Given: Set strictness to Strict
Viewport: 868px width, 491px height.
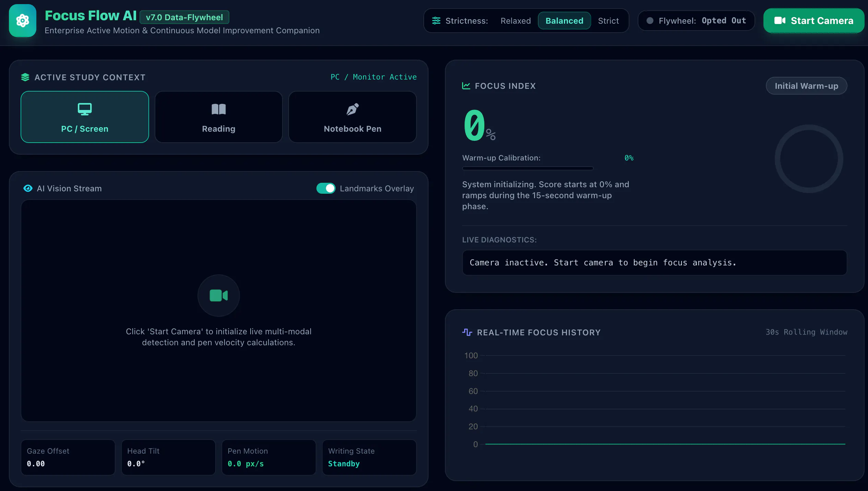Looking at the screenshot, I should tap(608, 21).
